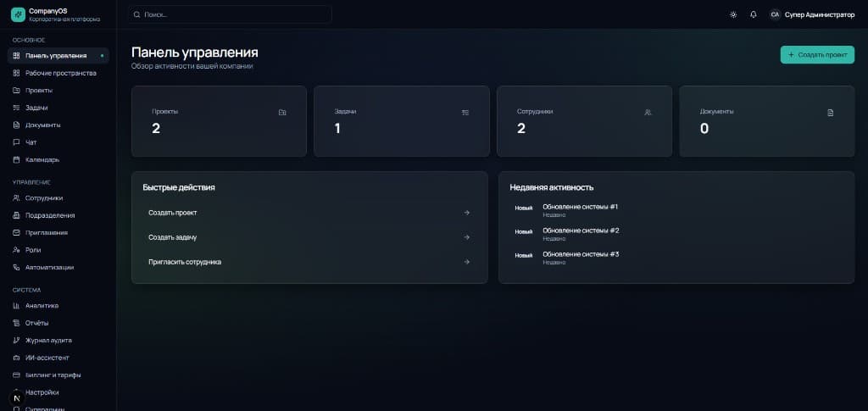Open Обновление системы #2 activity
Image resolution: width=868 pixels, height=411 pixels.
[581, 230]
